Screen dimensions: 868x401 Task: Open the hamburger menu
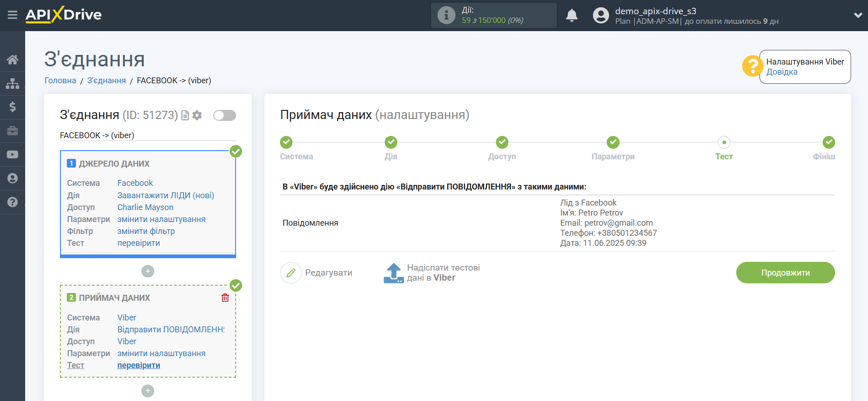(x=12, y=15)
